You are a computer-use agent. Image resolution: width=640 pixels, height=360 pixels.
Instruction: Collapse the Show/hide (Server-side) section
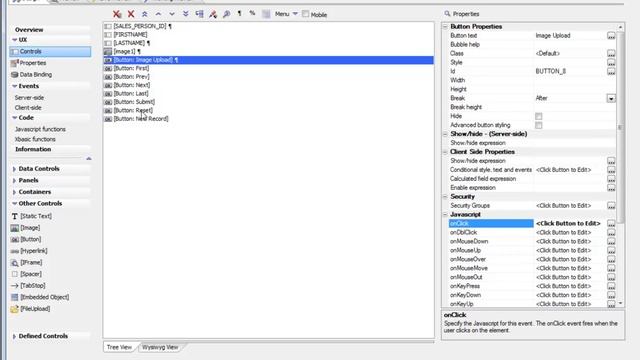(x=445, y=134)
